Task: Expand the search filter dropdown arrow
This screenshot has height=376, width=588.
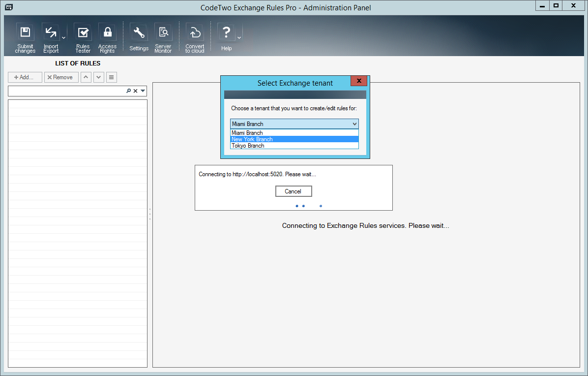Action: click(143, 91)
